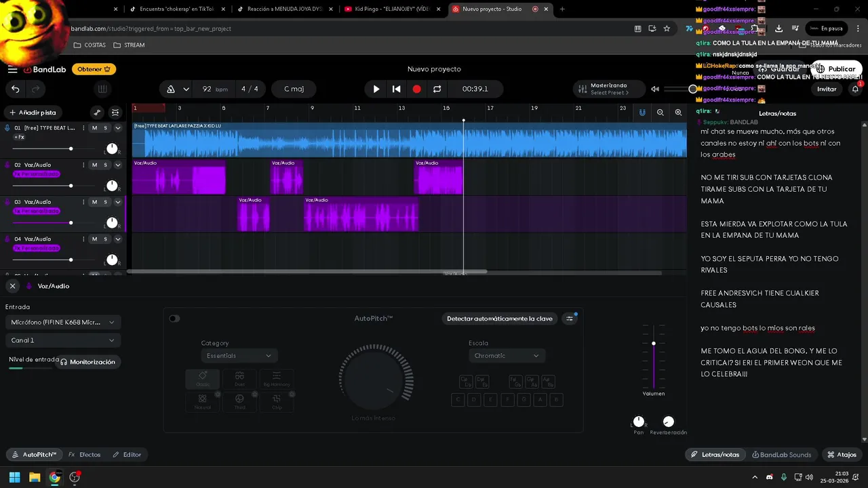Expand track 01 options chevron
The image size is (868, 488).
pyautogui.click(x=117, y=128)
